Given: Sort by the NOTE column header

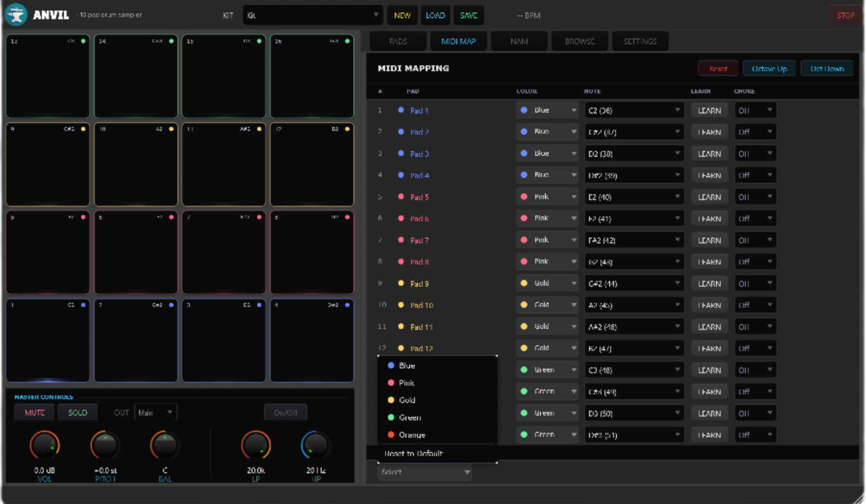Looking at the screenshot, I should pyautogui.click(x=592, y=91).
